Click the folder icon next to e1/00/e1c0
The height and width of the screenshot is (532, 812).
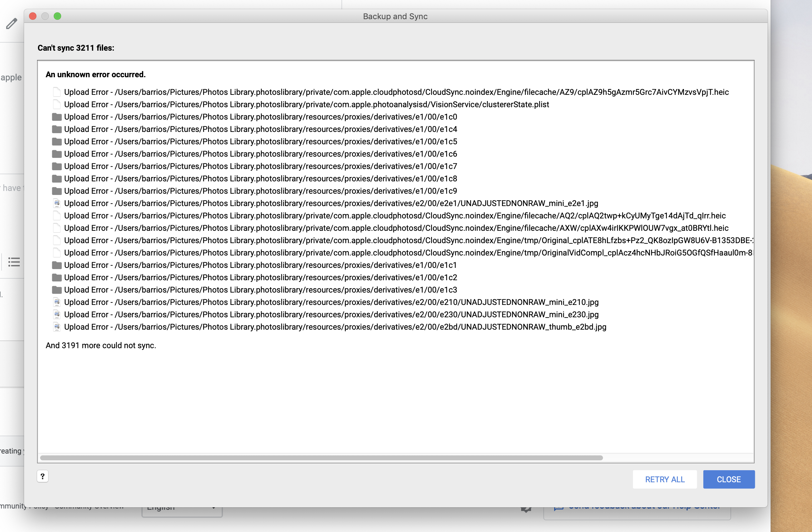click(x=55, y=116)
